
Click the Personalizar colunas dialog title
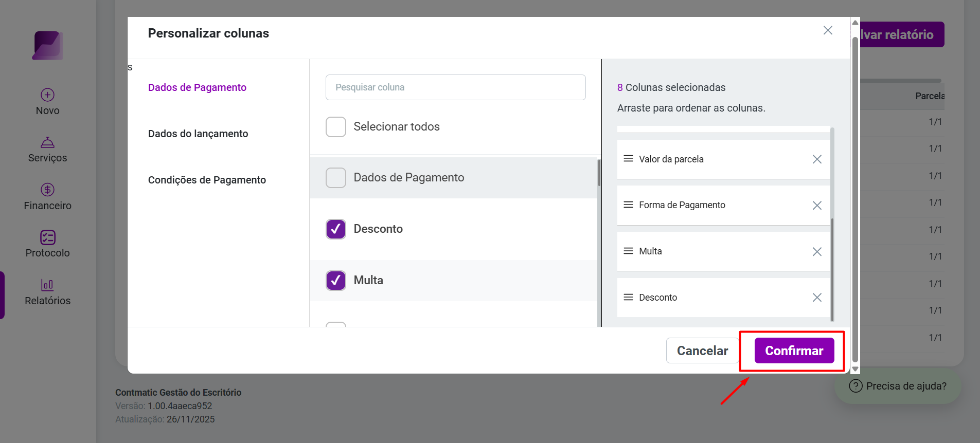(x=208, y=33)
